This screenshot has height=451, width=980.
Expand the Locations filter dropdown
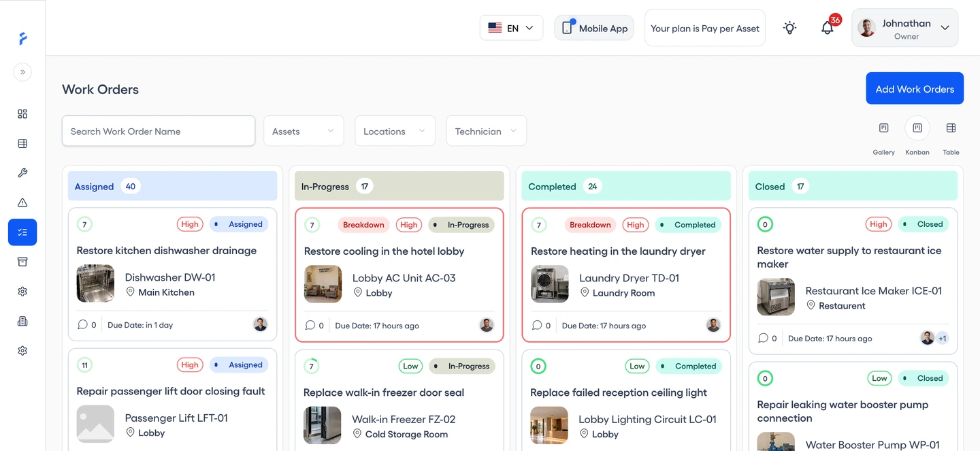click(395, 131)
